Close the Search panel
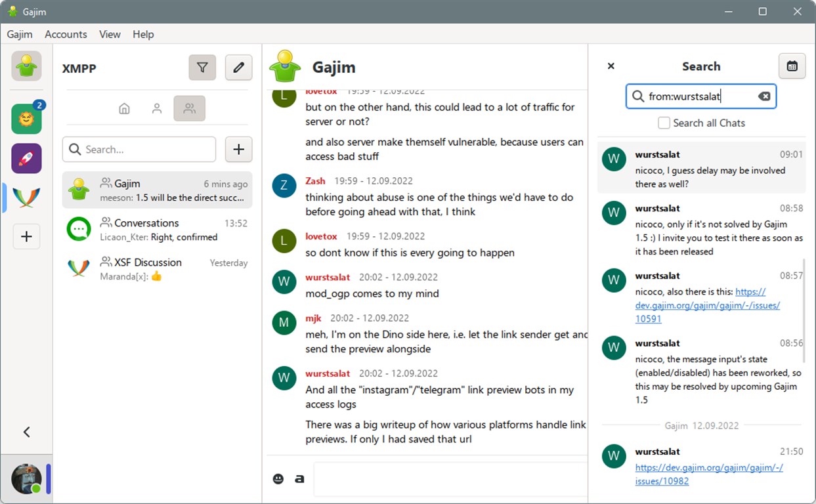Screen dimensions: 816x504 point(611,66)
